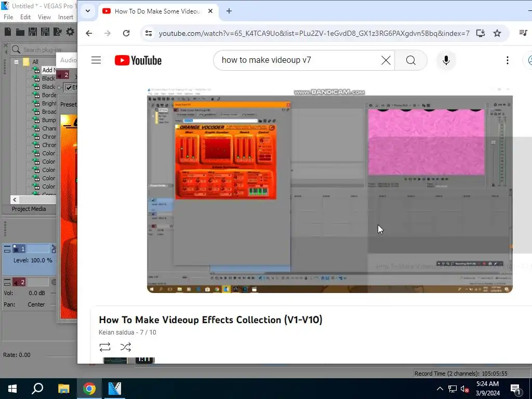Click Install app icon in address bar
The height and width of the screenshot is (399, 532).
pyautogui.click(x=480, y=33)
